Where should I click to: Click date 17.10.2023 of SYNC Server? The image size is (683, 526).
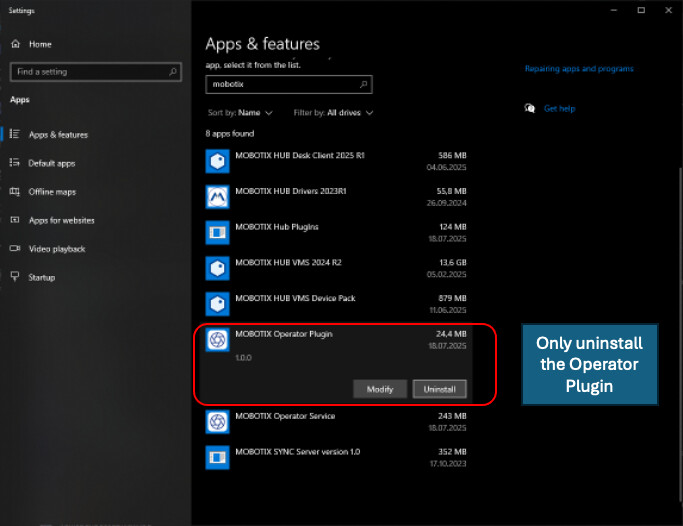pos(448,464)
